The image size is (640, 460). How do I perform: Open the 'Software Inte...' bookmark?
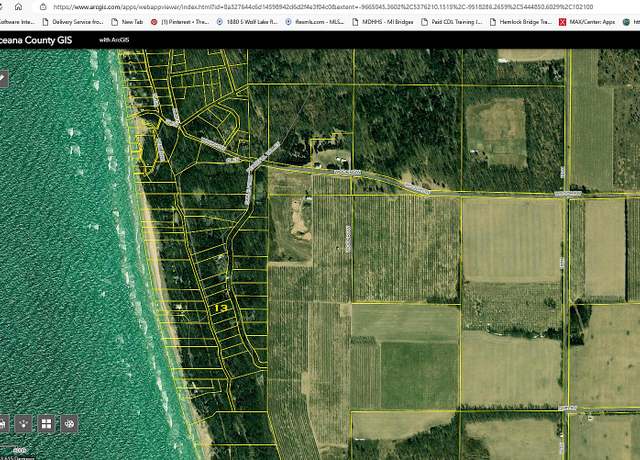[x=17, y=22]
